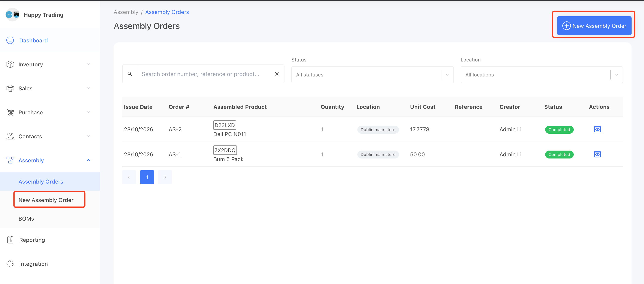Click the Contacts people icon
Screen dimensions: 644x284
pos(10,136)
